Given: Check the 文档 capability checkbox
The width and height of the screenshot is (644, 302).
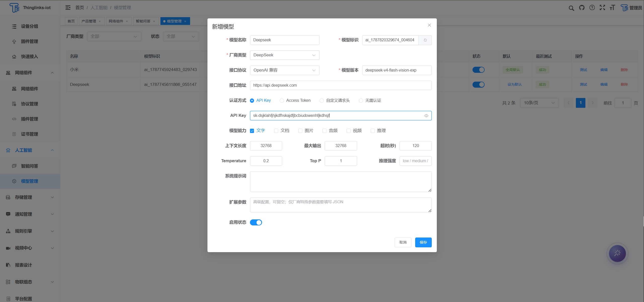Looking at the screenshot, I should pyautogui.click(x=276, y=131).
